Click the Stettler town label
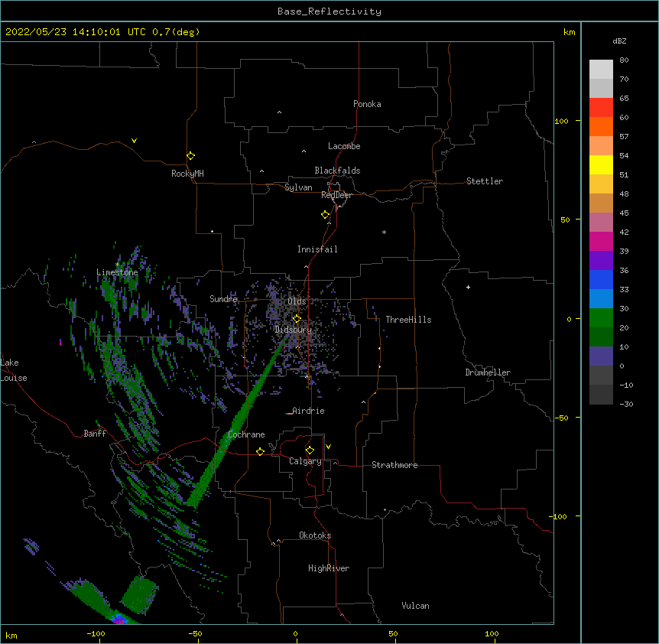Image resolution: width=659 pixels, height=644 pixels. [x=485, y=181]
